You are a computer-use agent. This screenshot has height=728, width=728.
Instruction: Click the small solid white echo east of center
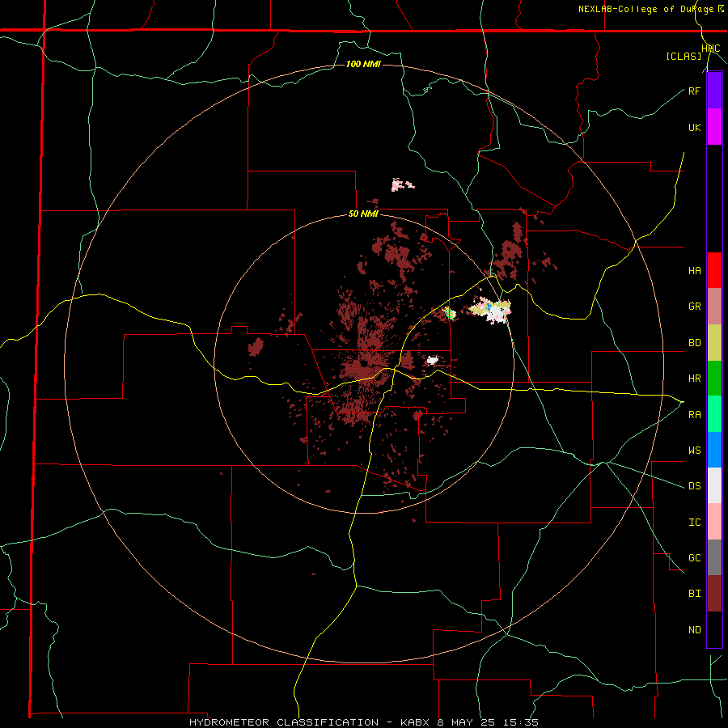432,360
